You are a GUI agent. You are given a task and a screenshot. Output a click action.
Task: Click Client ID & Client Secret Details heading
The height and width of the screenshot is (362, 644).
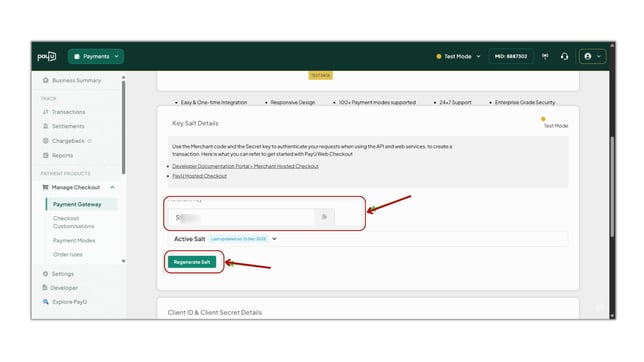point(214,313)
